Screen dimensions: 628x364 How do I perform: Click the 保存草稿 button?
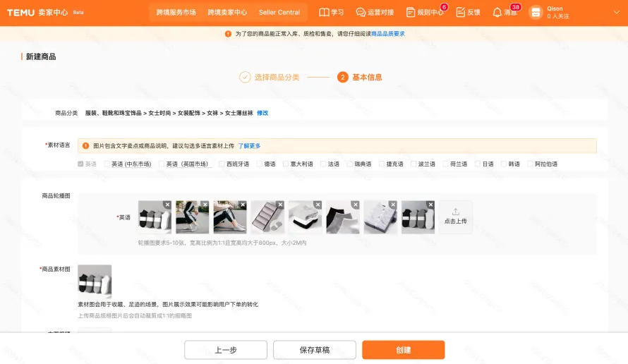click(315, 350)
